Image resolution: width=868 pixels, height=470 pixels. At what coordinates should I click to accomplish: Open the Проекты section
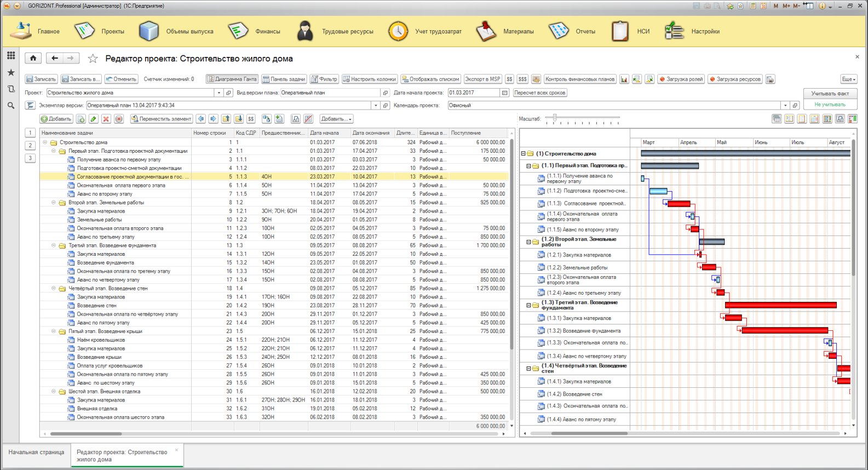tap(99, 31)
